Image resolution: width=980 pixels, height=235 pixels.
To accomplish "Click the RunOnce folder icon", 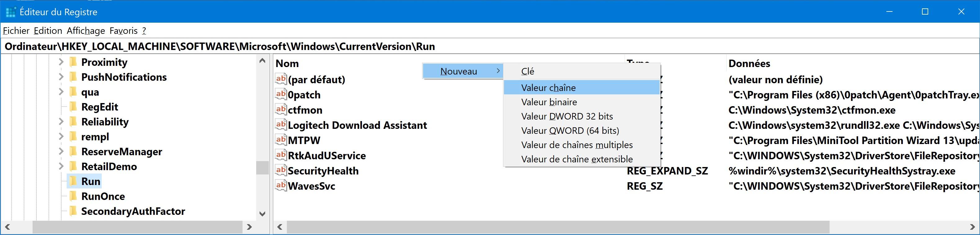I will pos(73,196).
